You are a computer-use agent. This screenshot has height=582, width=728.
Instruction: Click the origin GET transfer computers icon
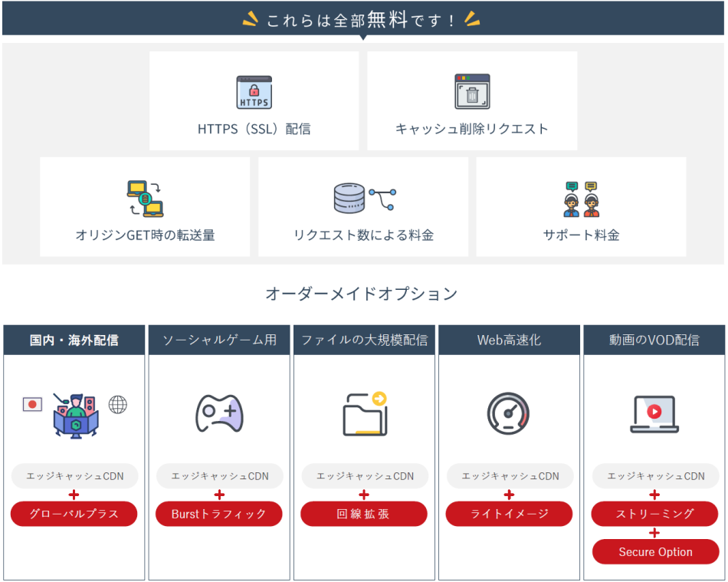tap(146, 199)
